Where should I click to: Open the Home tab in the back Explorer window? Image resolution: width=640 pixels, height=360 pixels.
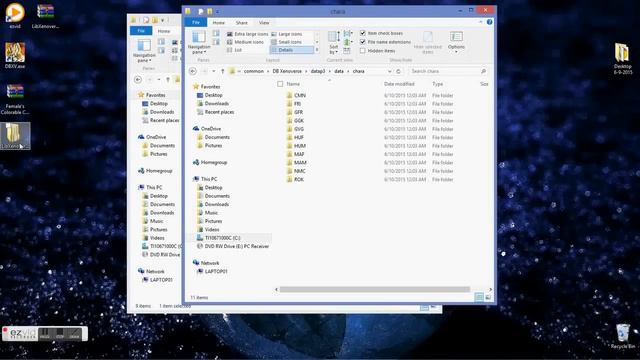(164, 31)
